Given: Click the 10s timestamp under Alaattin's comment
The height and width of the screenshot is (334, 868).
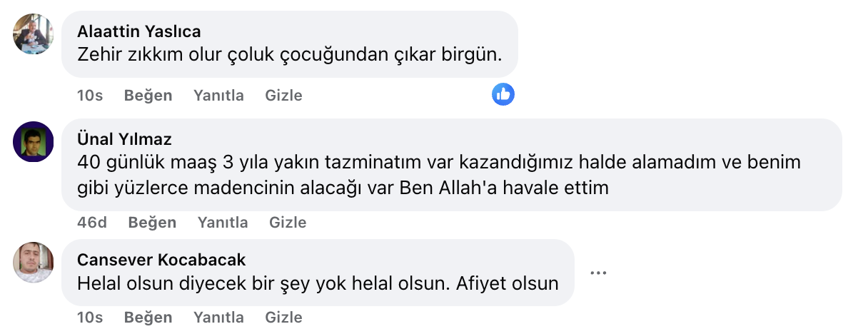Looking at the screenshot, I should pyautogui.click(x=90, y=96).
